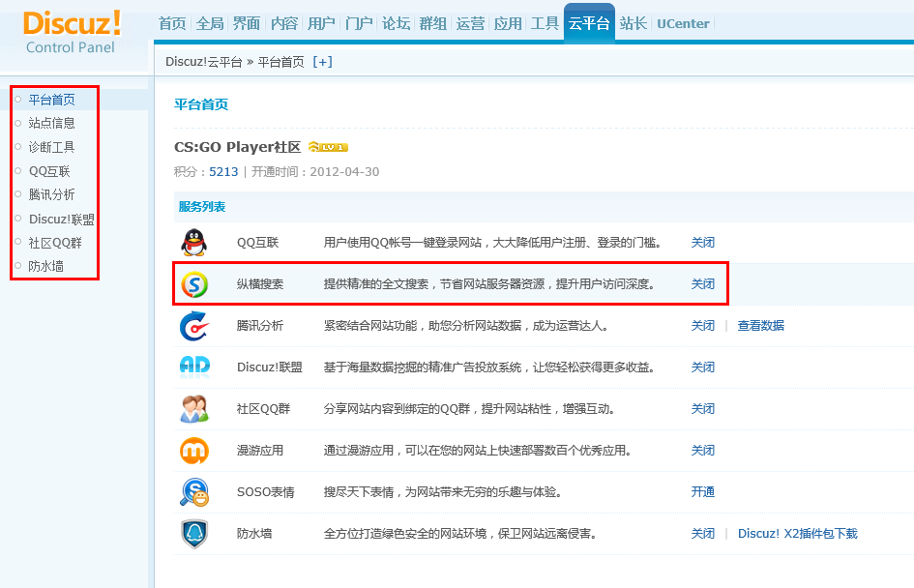This screenshot has height=588, width=914.
Task: Switch to the 界面 tab
Action: tap(247, 23)
